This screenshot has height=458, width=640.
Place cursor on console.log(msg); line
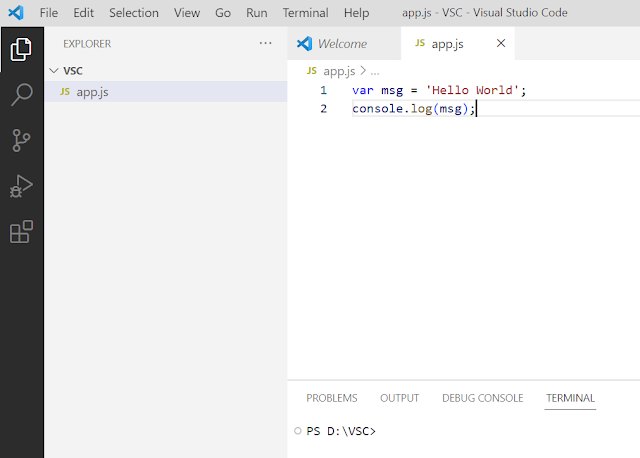(414, 109)
